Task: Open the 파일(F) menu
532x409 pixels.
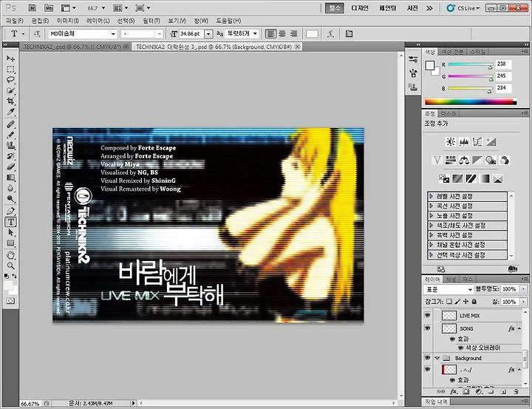Action: 15,21
